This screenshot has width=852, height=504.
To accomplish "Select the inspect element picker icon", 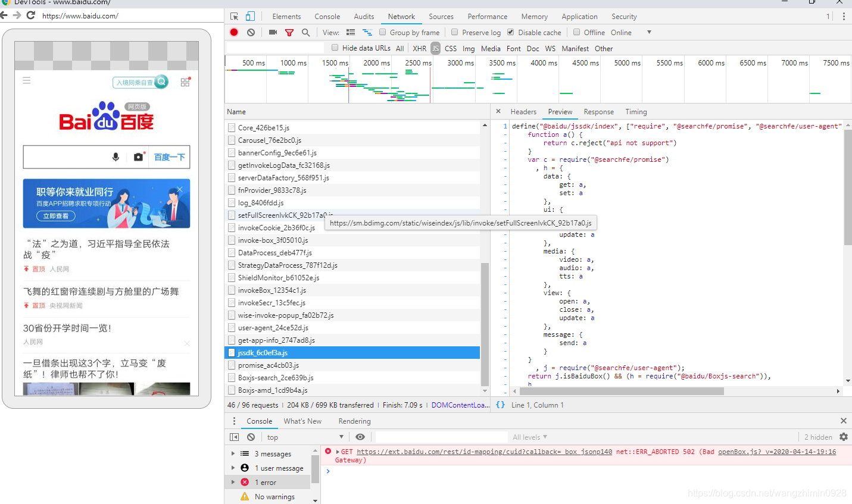I will coord(235,17).
